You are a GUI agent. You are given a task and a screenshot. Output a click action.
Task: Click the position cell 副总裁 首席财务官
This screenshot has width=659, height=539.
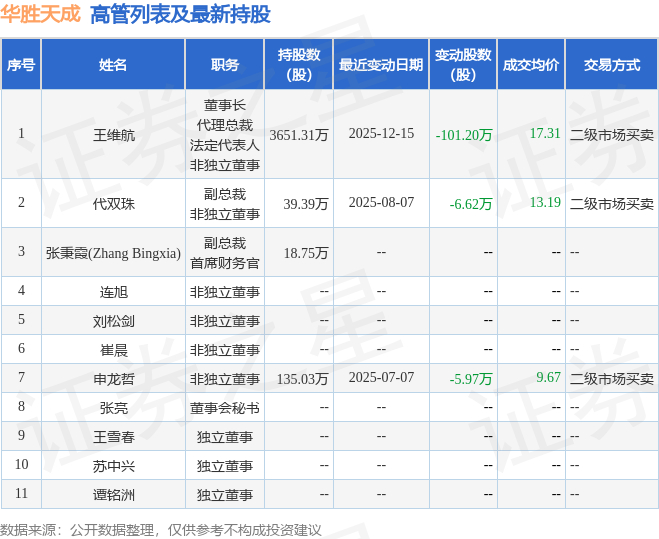[x=225, y=253]
